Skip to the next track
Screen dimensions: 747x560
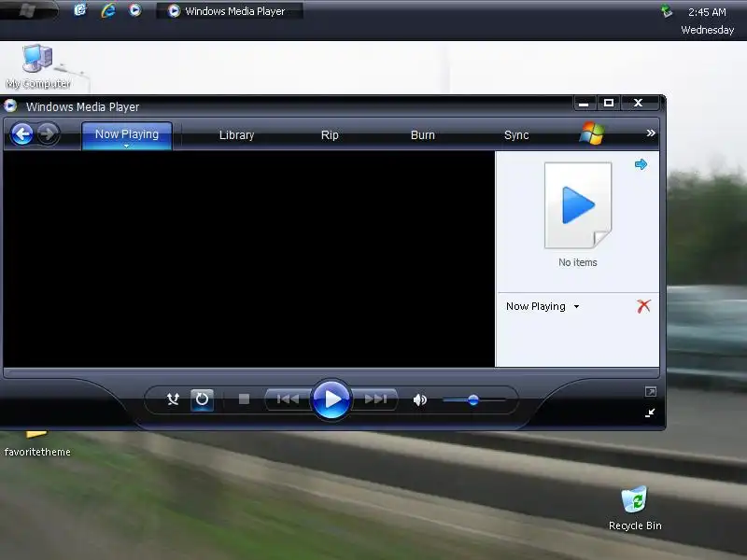pos(376,399)
